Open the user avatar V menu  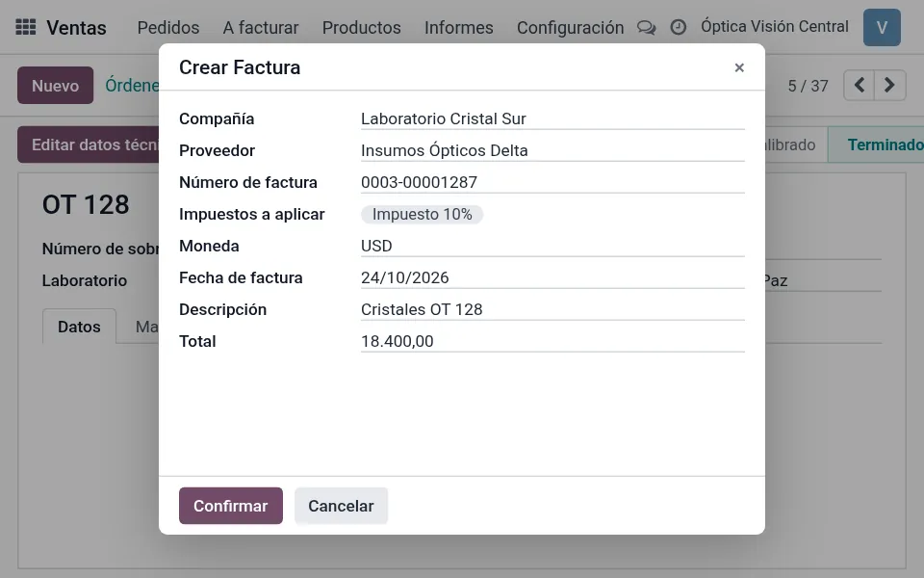tap(882, 27)
